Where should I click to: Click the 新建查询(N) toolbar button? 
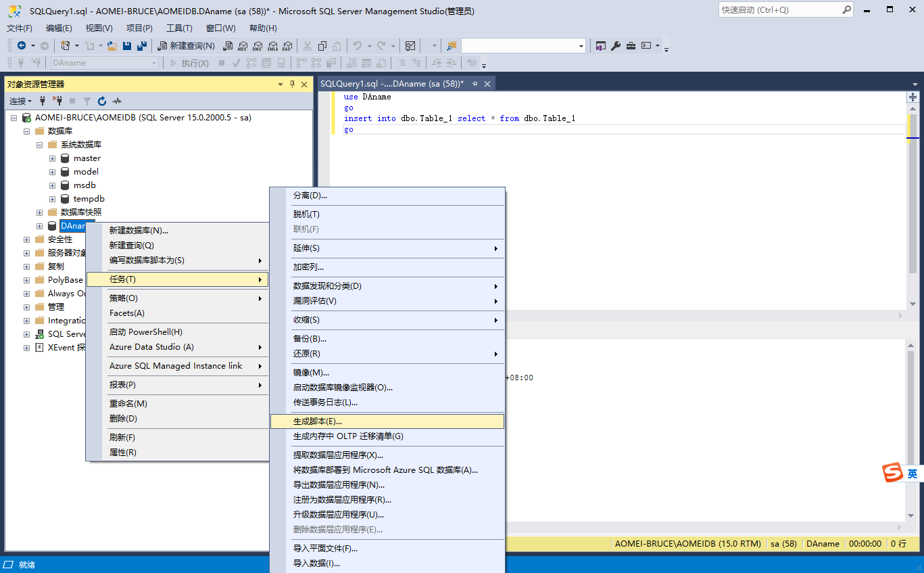[x=186, y=46]
